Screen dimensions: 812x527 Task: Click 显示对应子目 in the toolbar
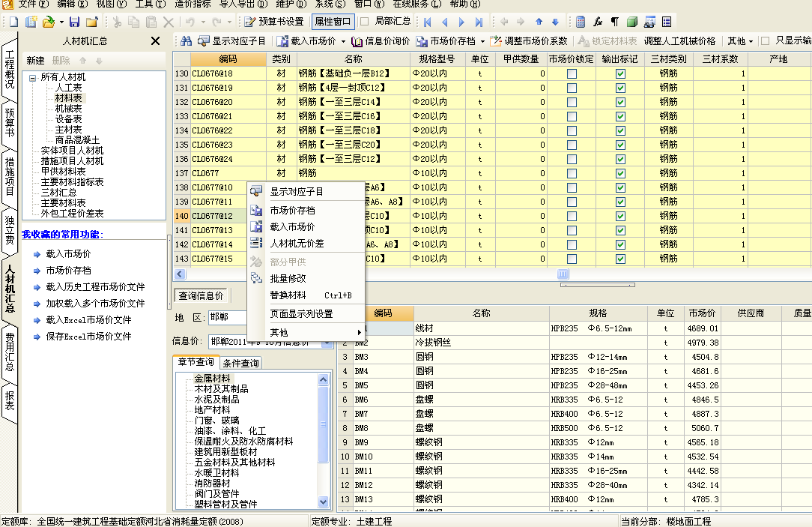coord(232,41)
